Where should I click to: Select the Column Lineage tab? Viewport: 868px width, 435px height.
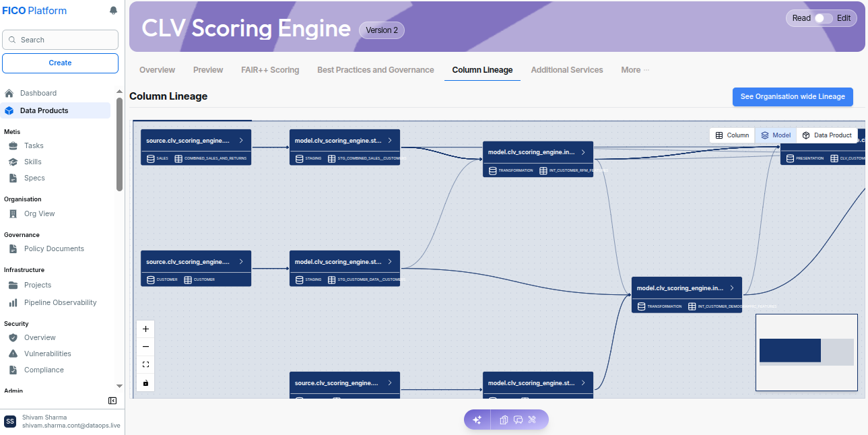click(x=482, y=70)
